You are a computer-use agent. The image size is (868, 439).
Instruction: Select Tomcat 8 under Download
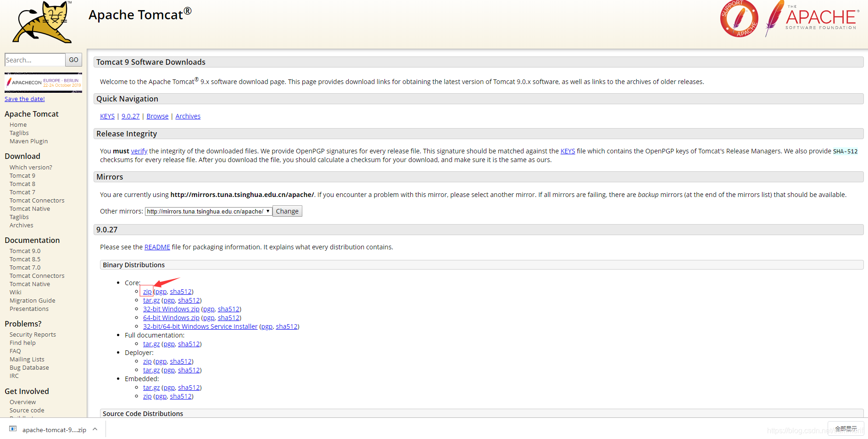tap(22, 184)
